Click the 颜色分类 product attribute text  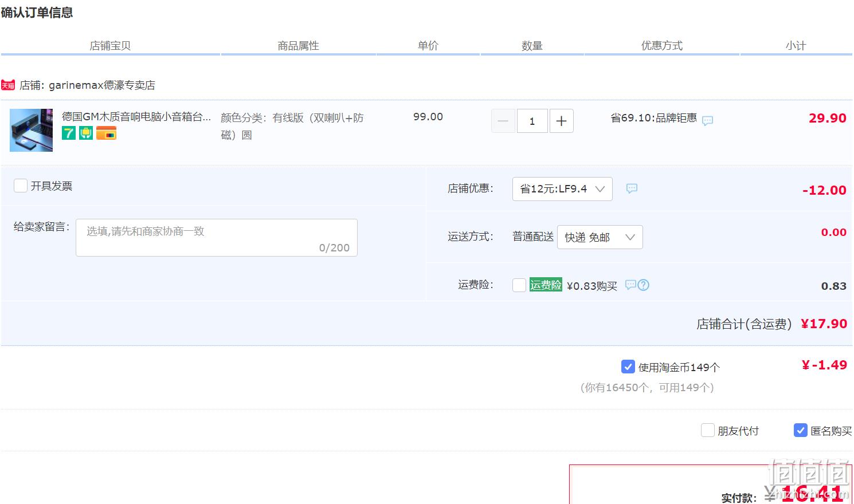[292, 127]
